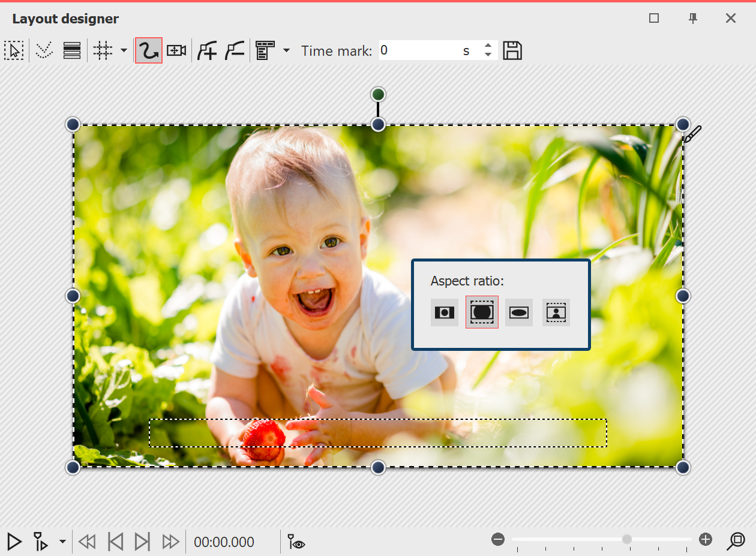Open the playback mode dropdown near play button

click(62, 542)
